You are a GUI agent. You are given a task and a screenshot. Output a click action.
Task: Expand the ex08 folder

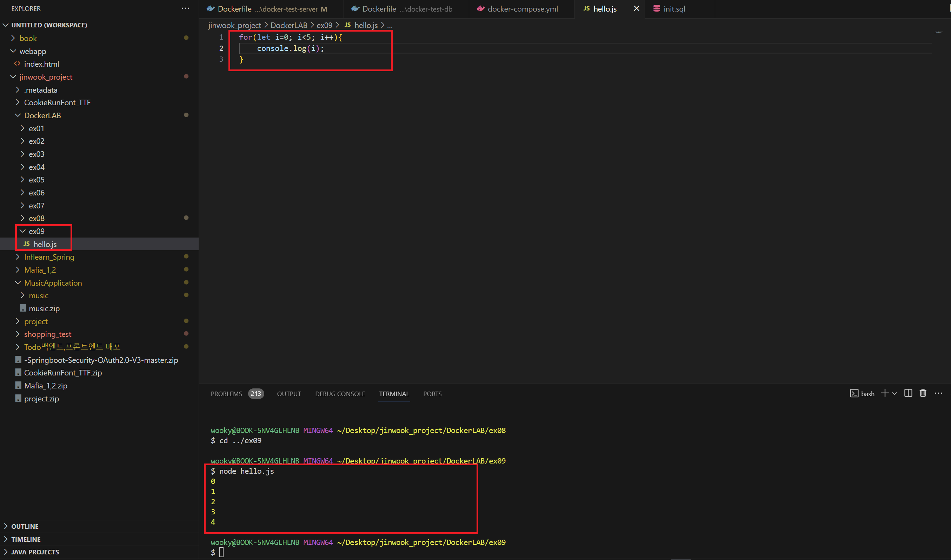coord(36,218)
